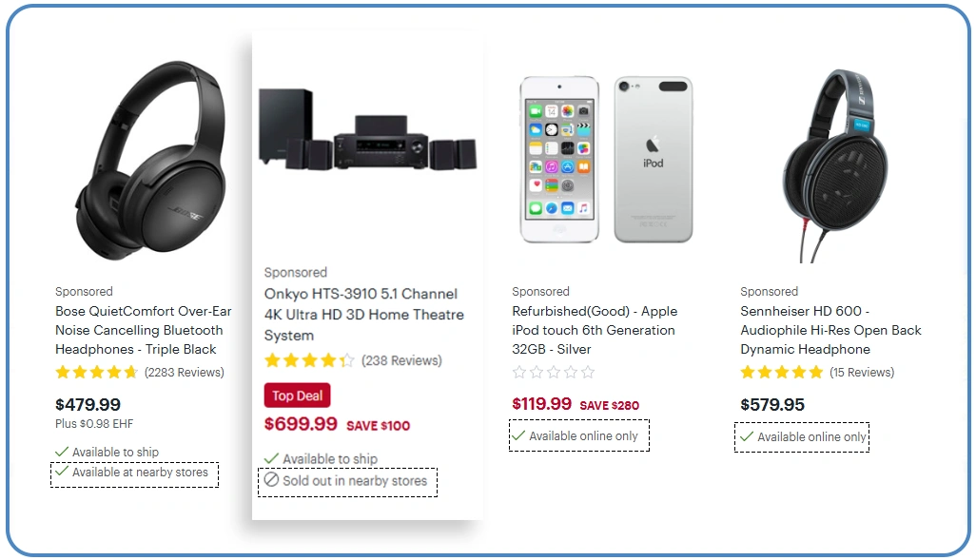Open the 2283 Reviews link

[x=185, y=373]
